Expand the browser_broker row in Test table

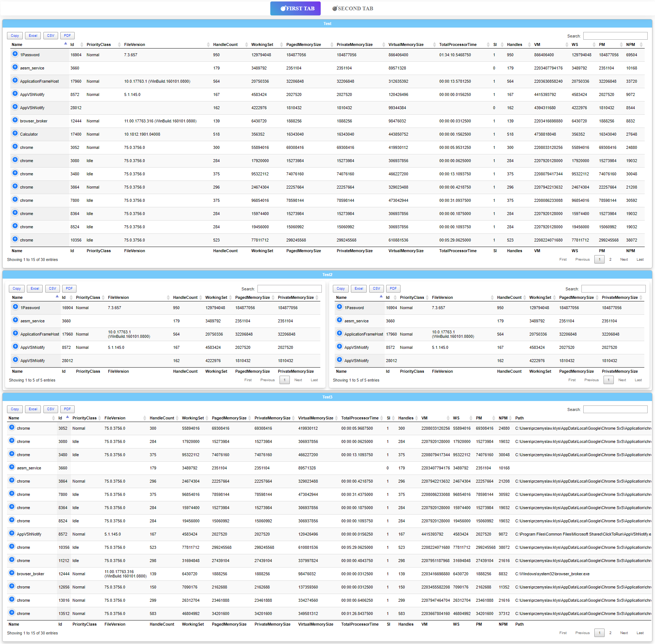point(15,120)
